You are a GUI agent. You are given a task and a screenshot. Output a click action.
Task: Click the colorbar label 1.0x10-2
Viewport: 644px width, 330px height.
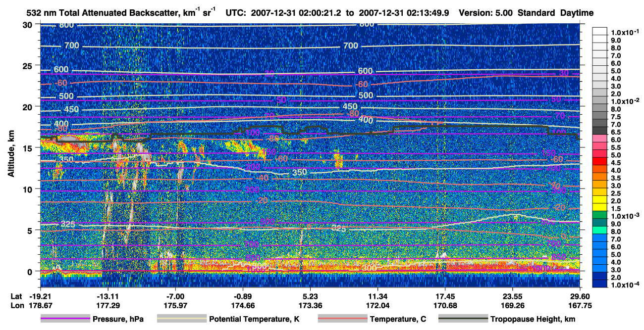click(626, 100)
